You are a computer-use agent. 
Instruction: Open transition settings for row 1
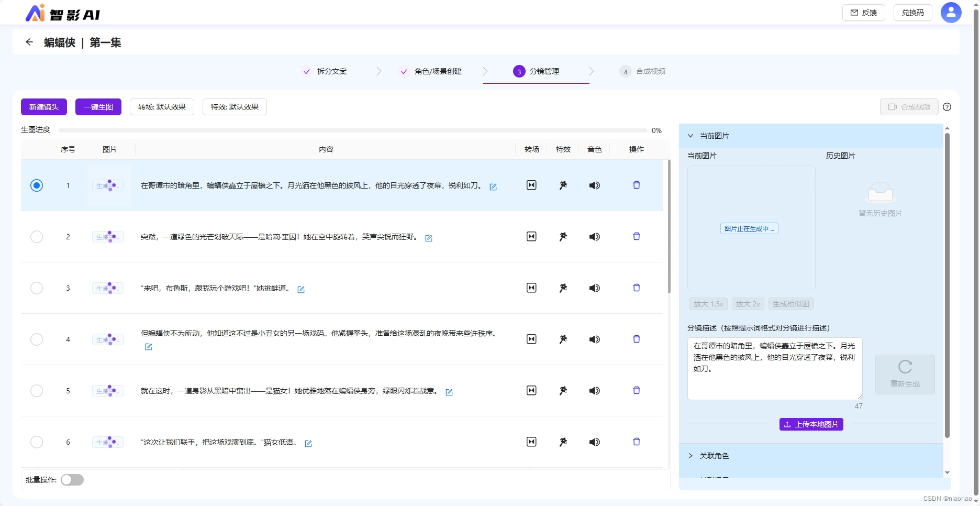coord(531,185)
